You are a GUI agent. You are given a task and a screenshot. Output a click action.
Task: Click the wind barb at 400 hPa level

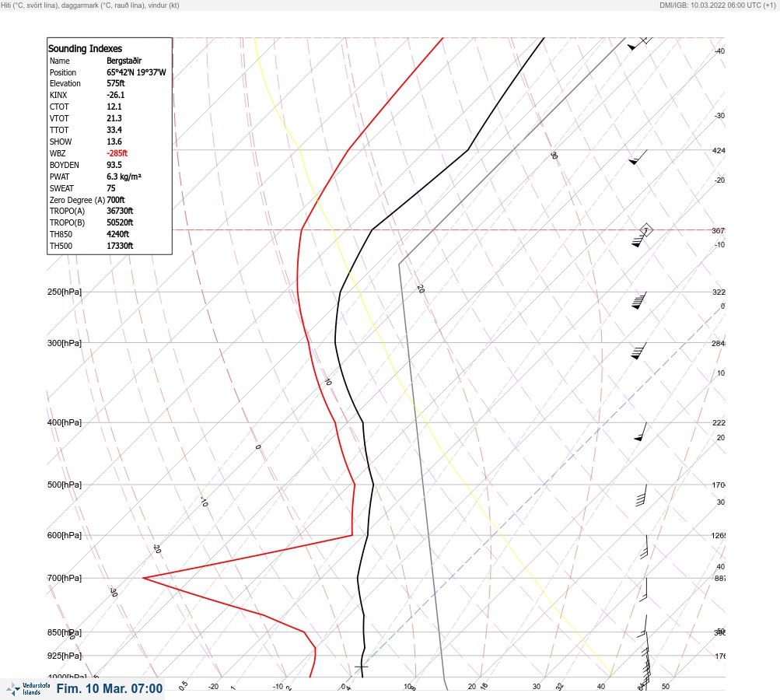tap(641, 432)
